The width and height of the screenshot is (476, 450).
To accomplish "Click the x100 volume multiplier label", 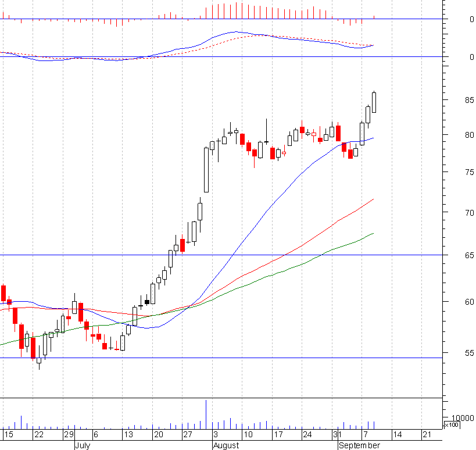I will (x=452, y=425).
